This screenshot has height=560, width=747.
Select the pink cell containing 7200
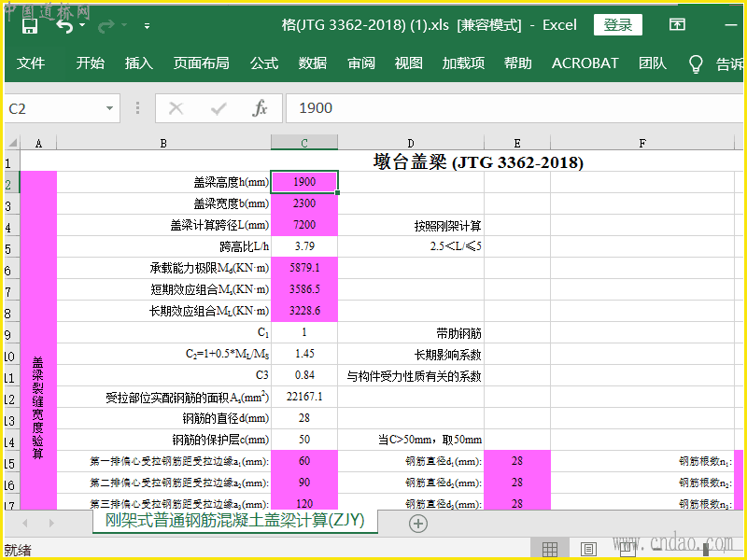303,224
